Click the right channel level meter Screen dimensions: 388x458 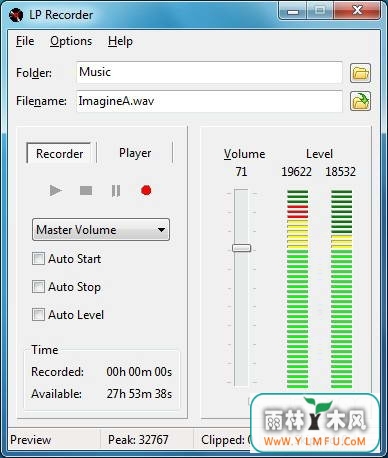click(x=341, y=289)
